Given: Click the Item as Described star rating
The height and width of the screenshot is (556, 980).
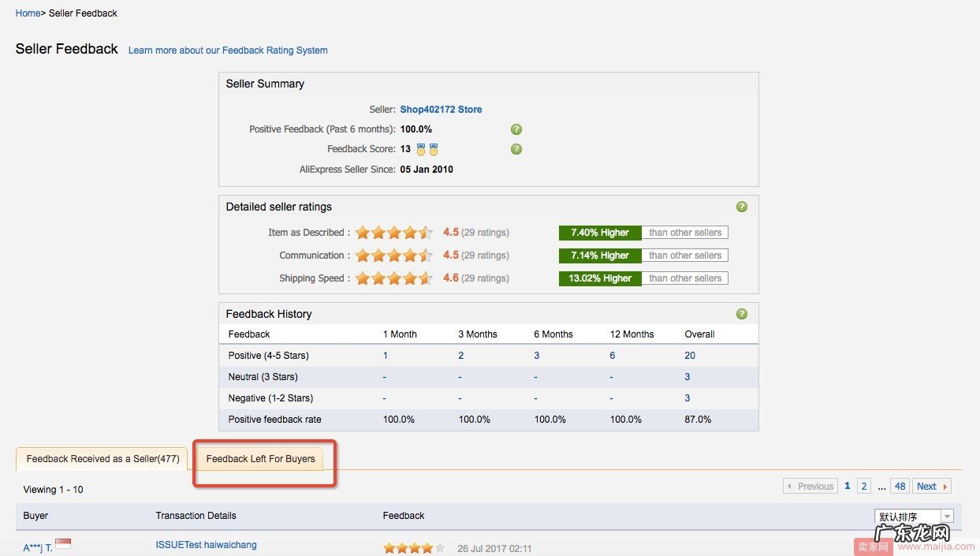Looking at the screenshot, I should [393, 233].
